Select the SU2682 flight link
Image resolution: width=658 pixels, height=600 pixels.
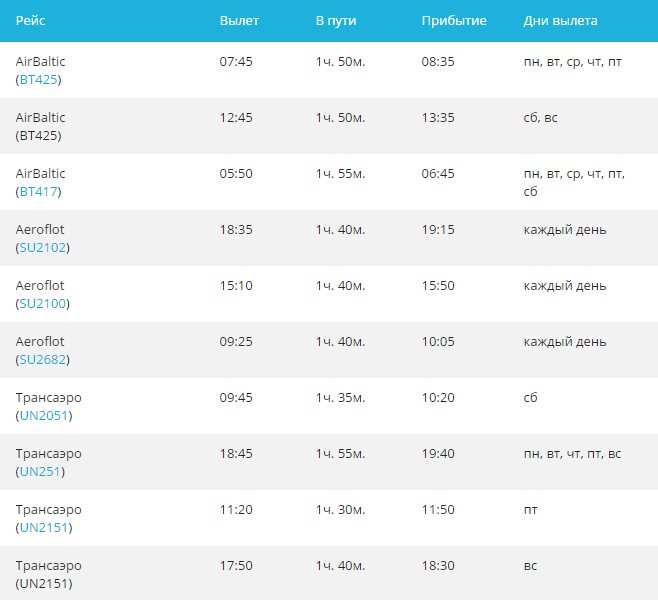[x=44, y=360]
